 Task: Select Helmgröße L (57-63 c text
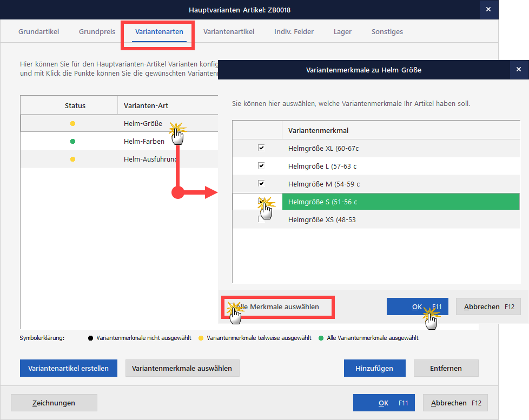pyautogui.click(x=322, y=166)
